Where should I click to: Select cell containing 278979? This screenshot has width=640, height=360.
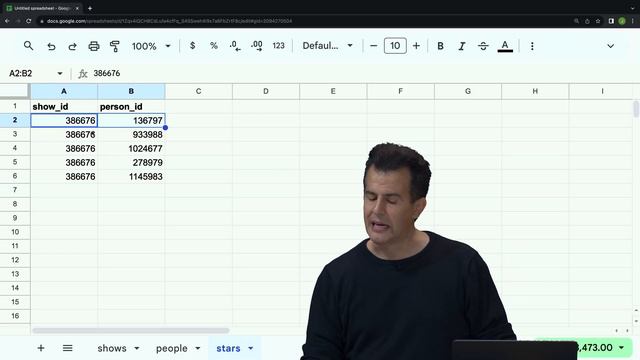[x=131, y=162]
